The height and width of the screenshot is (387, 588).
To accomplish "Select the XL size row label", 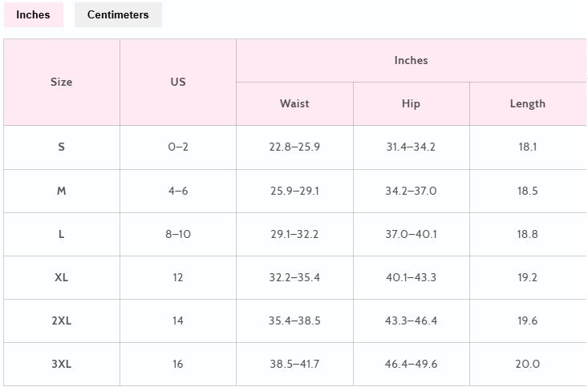I will [x=62, y=277].
